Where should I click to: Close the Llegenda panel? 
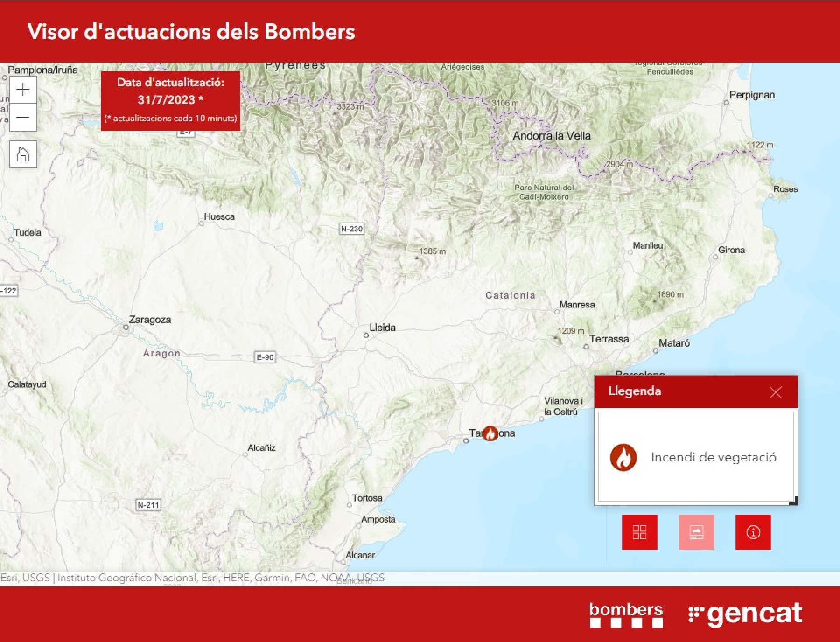tap(776, 392)
